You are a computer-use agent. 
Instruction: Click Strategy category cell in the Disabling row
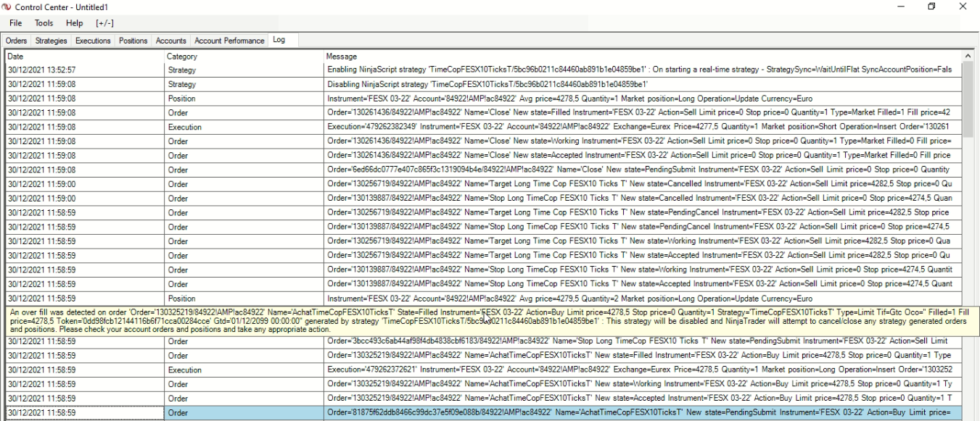click(x=244, y=84)
